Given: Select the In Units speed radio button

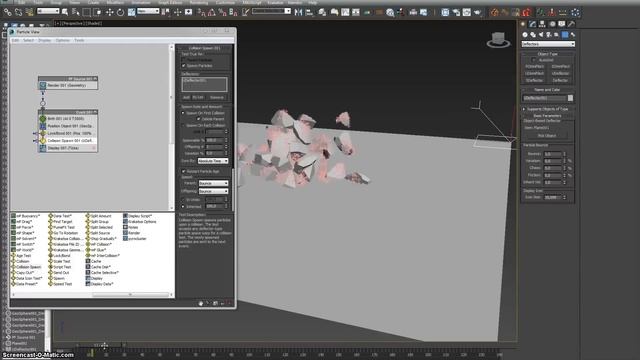Looking at the screenshot, I should [x=183, y=200].
